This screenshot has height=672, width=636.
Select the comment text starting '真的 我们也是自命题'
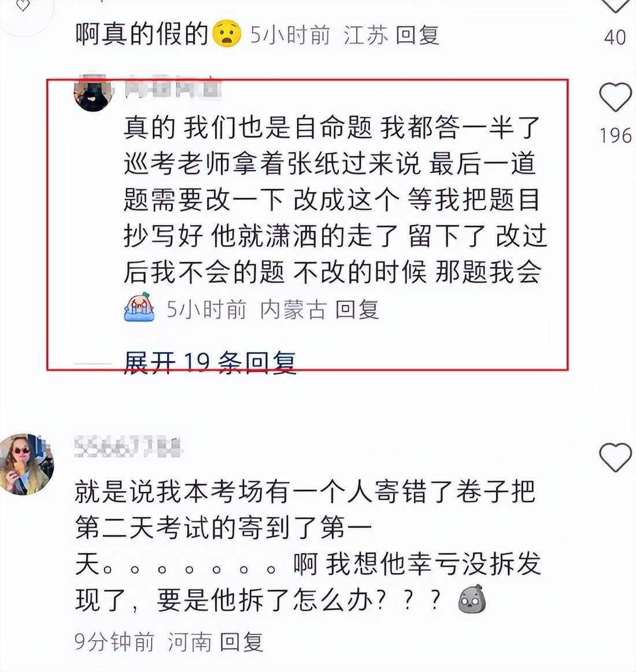coord(335,200)
